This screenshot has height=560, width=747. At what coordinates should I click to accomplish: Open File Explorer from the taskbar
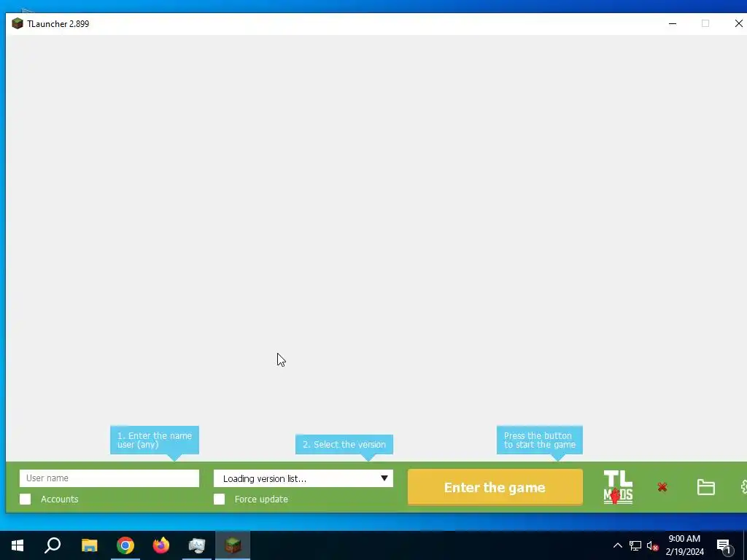pyautogui.click(x=89, y=545)
